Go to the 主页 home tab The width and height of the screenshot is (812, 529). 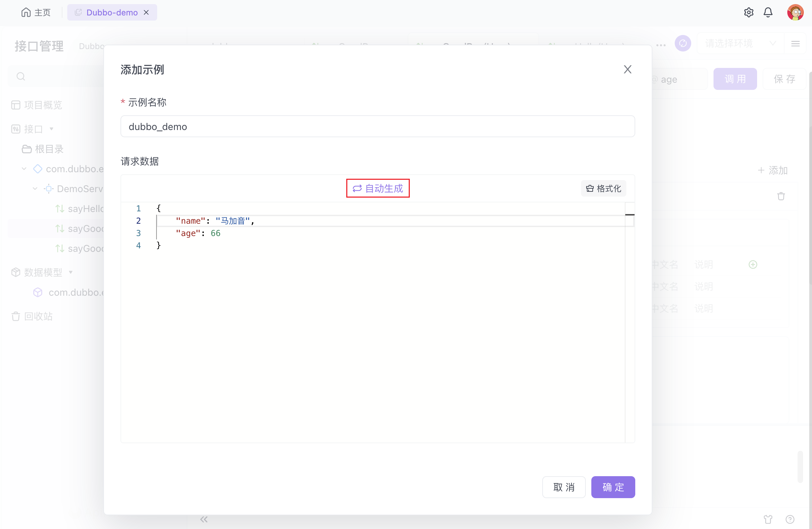tap(36, 12)
